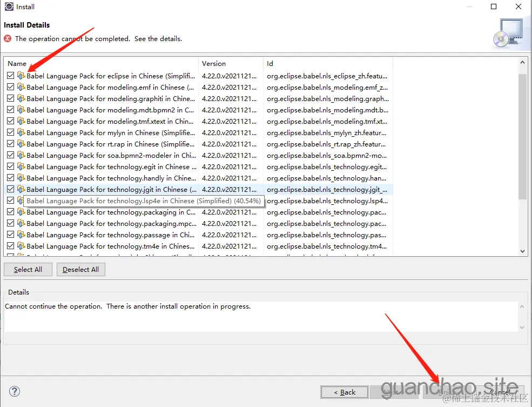532x407 pixels.
Task: Open help via the question mark icon
Action: click(14, 391)
